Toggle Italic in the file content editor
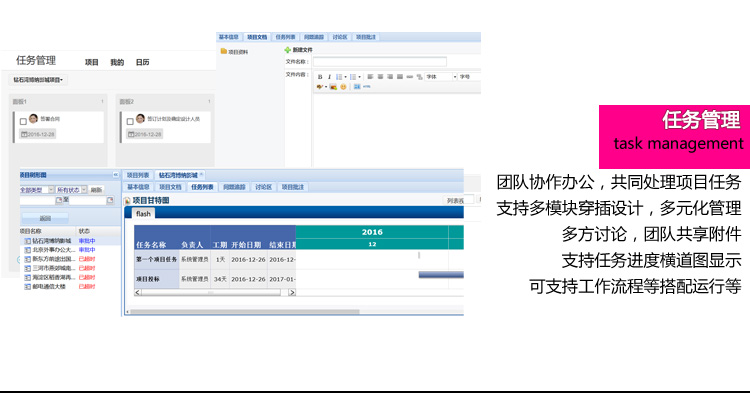This screenshot has height=393, width=750. (329, 77)
